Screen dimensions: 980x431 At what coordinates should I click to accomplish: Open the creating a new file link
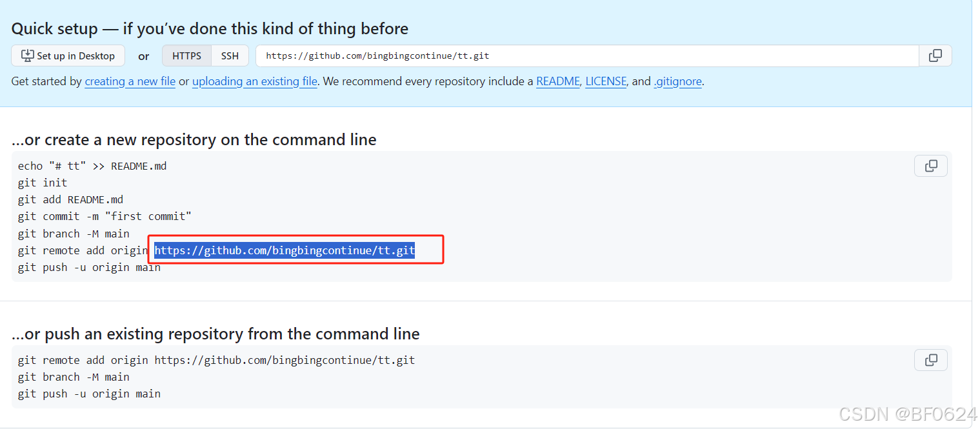130,81
